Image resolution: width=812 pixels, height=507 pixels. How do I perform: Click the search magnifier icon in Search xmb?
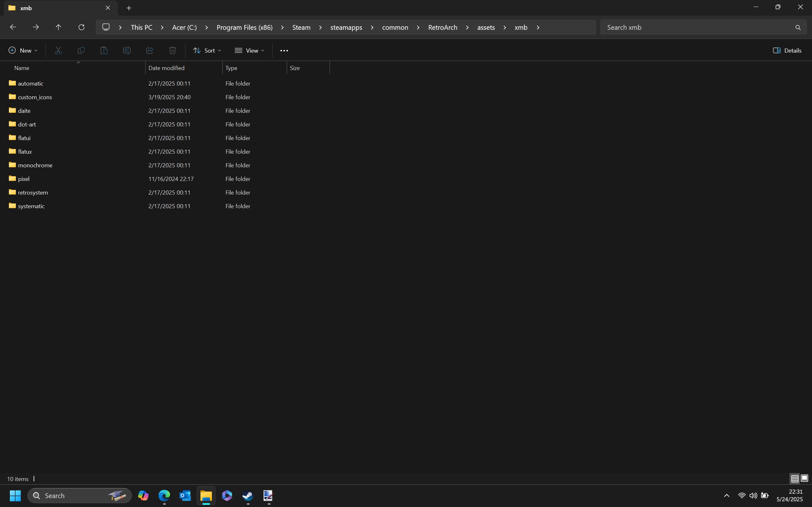coord(798,28)
